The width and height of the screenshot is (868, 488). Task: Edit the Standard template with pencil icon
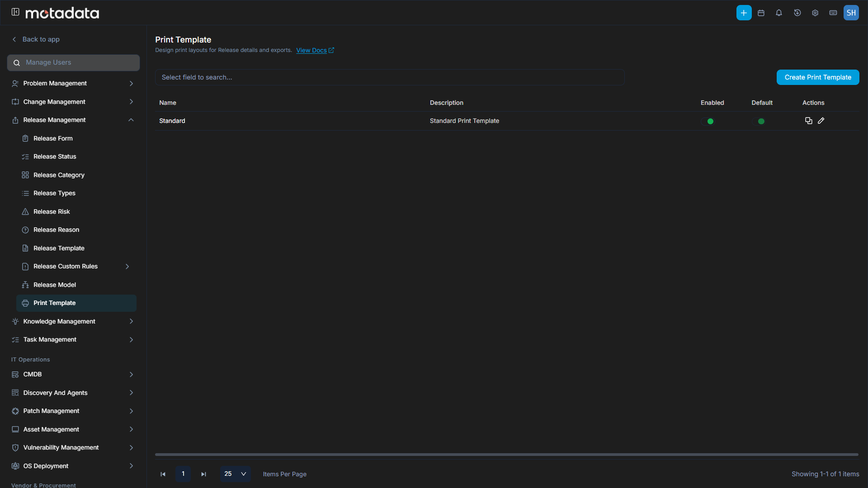(821, 121)
